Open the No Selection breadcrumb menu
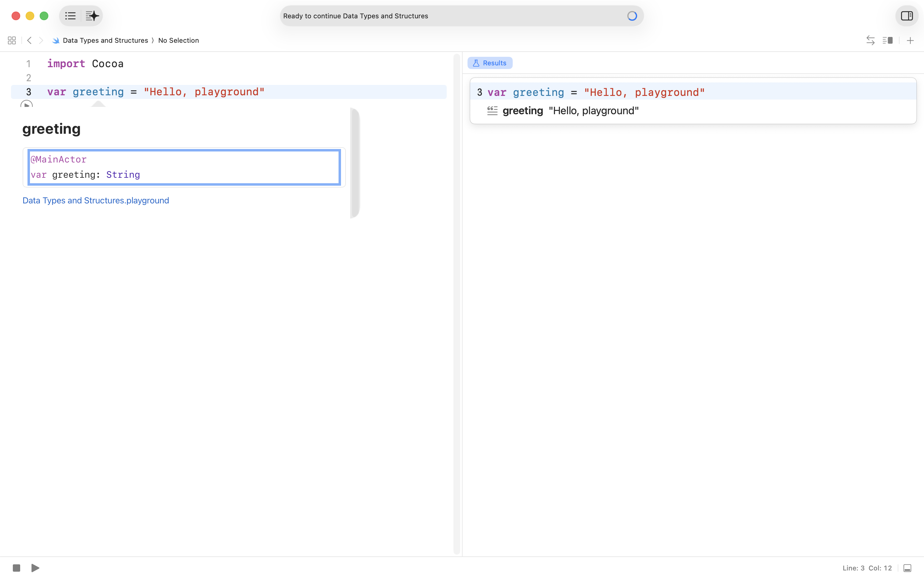Screen dimensions: 924x579 [178, 41]
